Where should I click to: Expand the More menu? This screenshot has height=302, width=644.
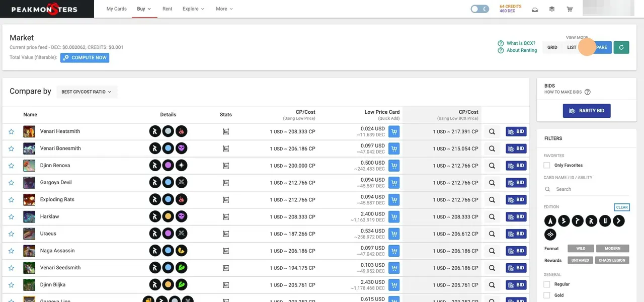pos(224,9)
